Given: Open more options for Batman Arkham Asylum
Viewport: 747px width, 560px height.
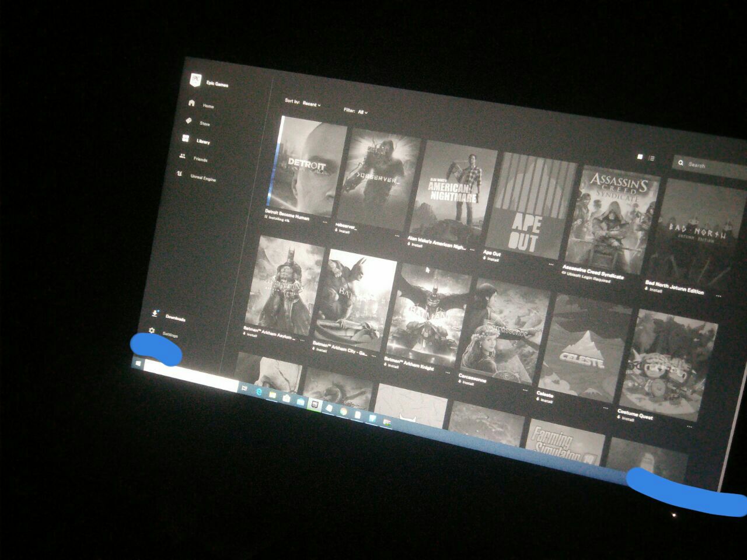Looking at the screenshot, I should (x=302, y=341).
